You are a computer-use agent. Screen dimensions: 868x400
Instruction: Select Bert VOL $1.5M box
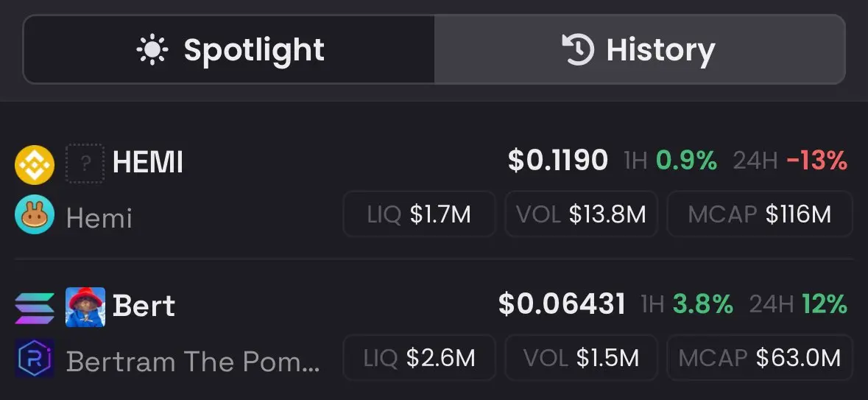tap(582, 358)
